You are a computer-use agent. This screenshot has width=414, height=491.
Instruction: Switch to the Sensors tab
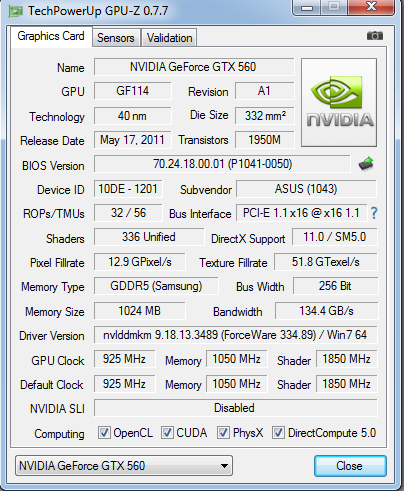pos(116,38)
